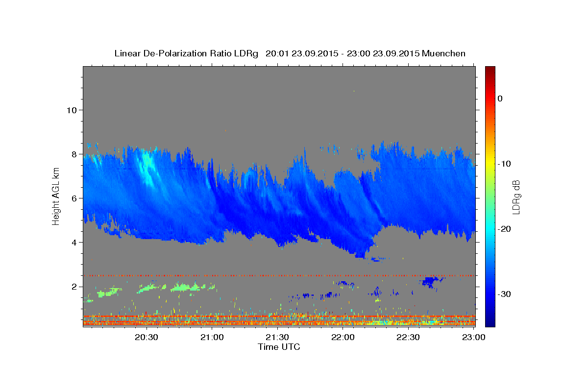Click the 20:30 time tick label
The image size is (588, 392).
pyautogui.click(x=147, y=337)
